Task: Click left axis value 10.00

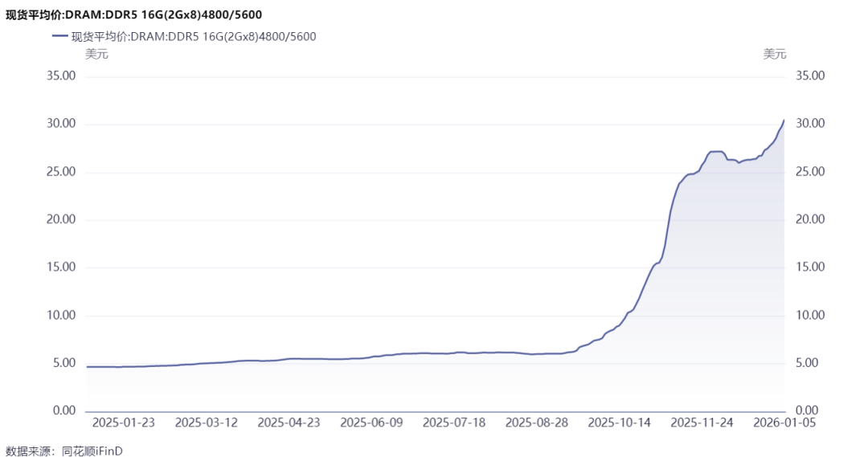Action: pos(61,315)
